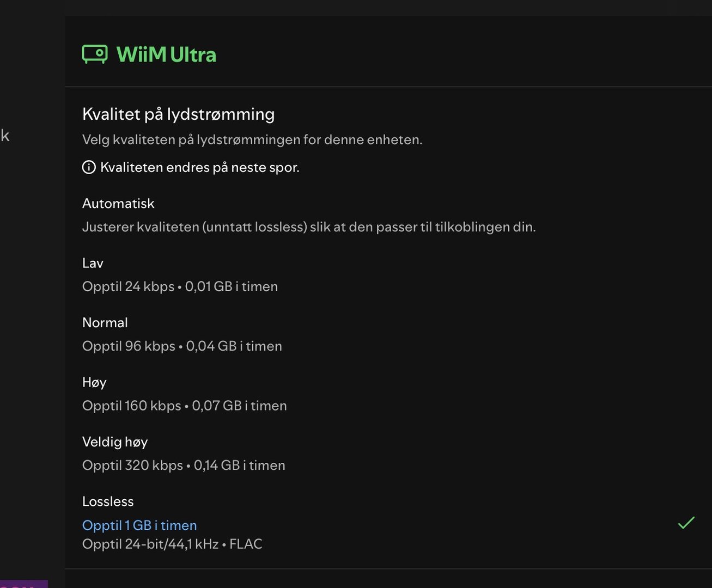Click the WiiM Ultra speaker device icon

(95, 54)
